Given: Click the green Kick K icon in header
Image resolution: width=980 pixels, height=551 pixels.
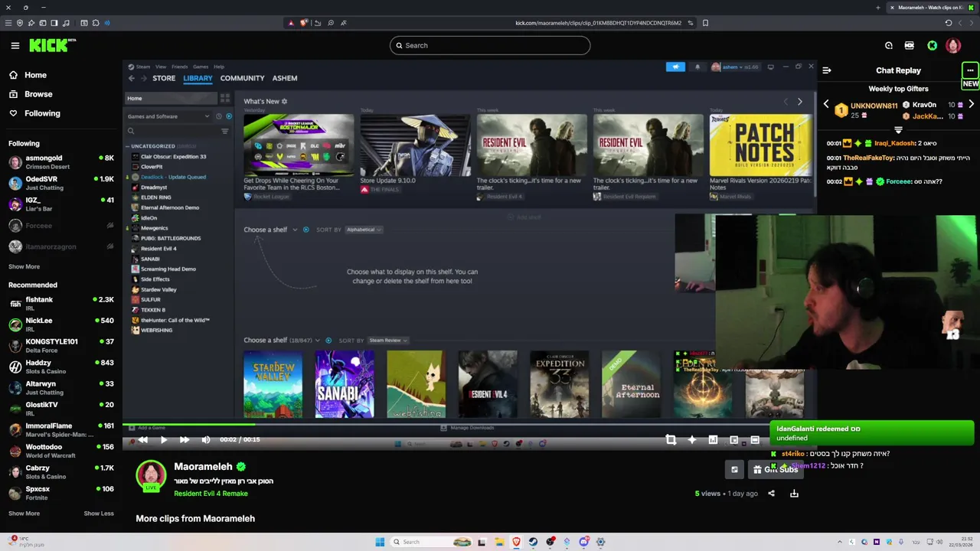Looking at the screenshot, I should coord(932,46).
